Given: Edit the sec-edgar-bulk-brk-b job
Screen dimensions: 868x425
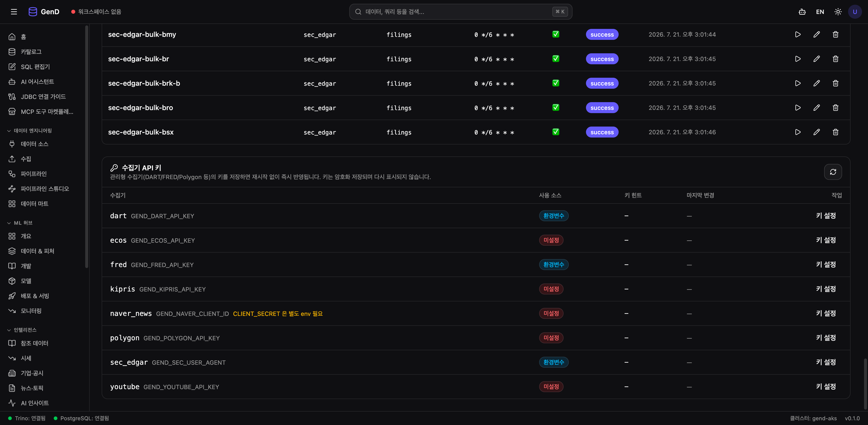Looking at the screenshot, I should point(816,83).
